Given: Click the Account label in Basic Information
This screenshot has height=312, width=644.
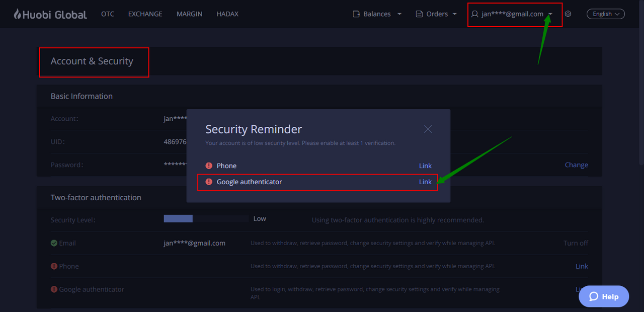Looking at the screenshot, I should tap(64, 119).
